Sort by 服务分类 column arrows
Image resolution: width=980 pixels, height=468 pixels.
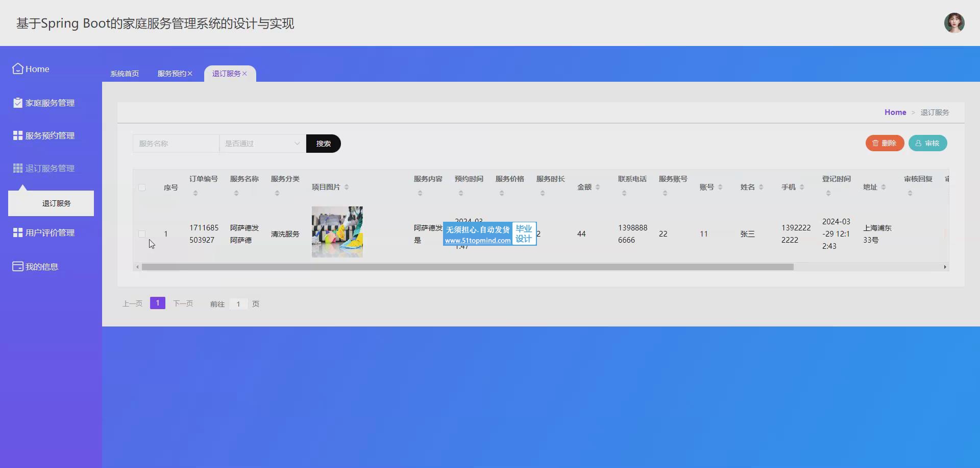(277, 193)
